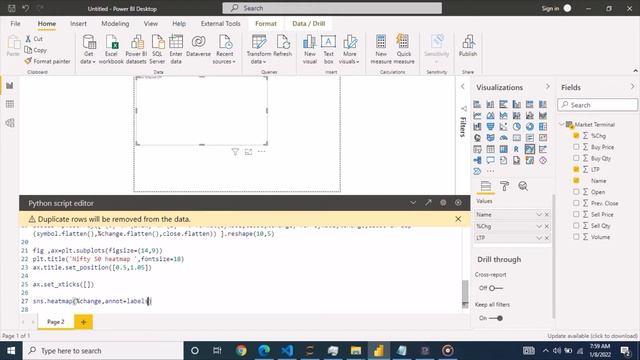This screenshot has height=360, width=640.
Task: Open the Data / Drill tab
Action: tap(309, 24)
